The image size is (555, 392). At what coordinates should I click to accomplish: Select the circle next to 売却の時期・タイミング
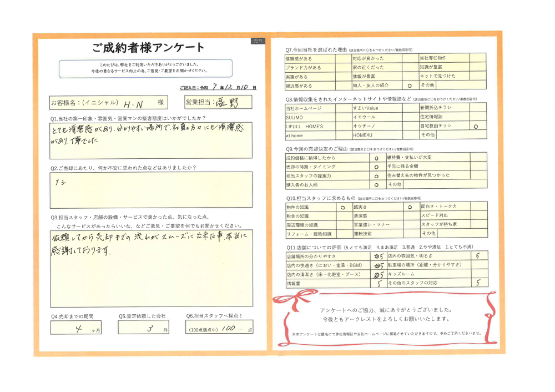point(376,167)
